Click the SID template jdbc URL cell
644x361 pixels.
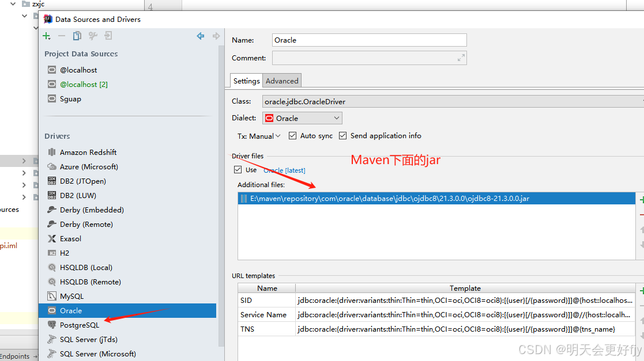tap(465, 301)
